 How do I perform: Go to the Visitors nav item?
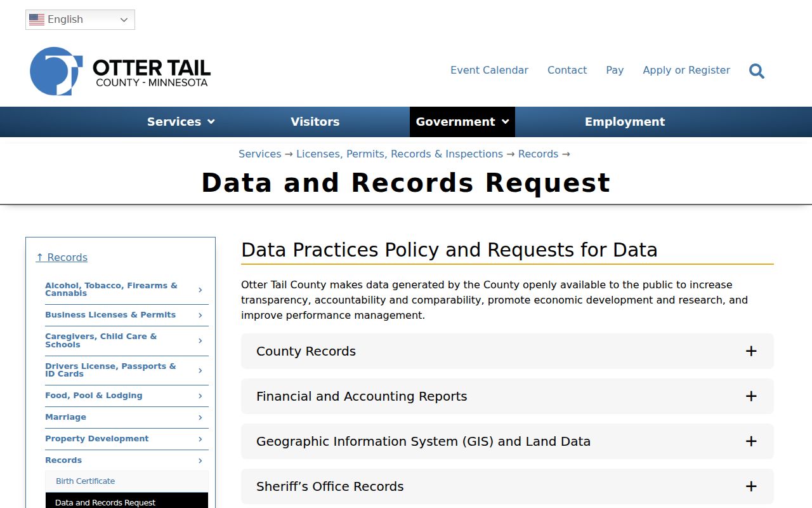(x=315, y=122)
